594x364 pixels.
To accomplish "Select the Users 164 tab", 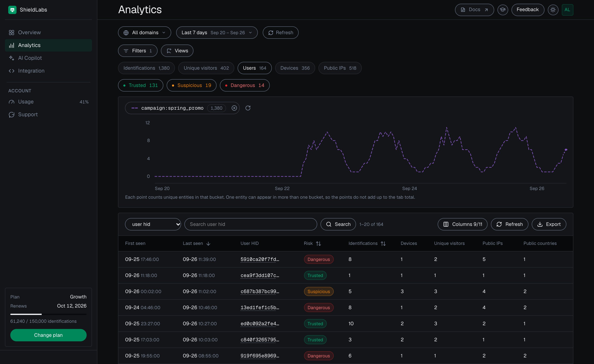I will pyautogui.click(x=254, y=68).
